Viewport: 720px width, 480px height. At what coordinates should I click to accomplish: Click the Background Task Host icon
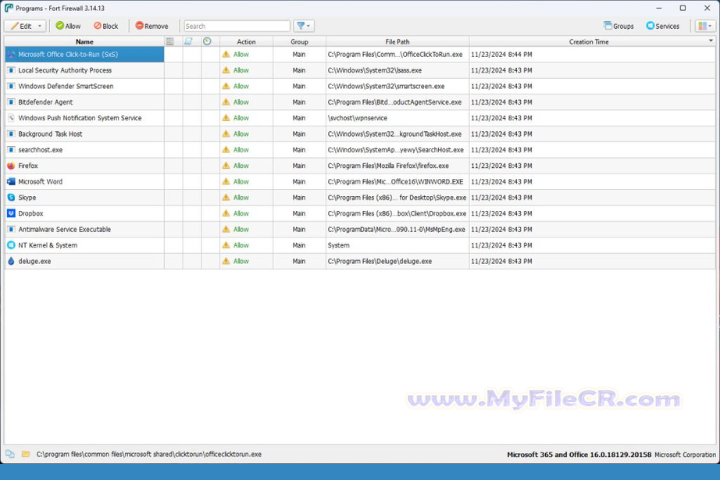(x=11, y=134)
